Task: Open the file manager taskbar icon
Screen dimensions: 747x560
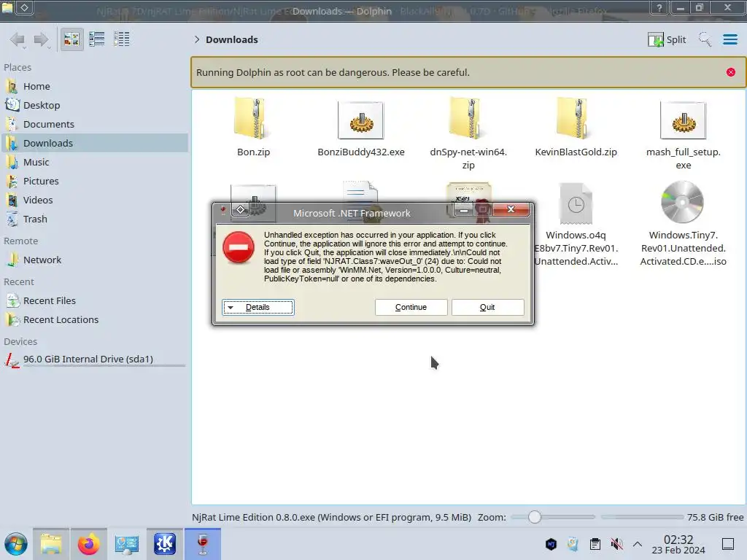Action: click(x=51, y=544)
